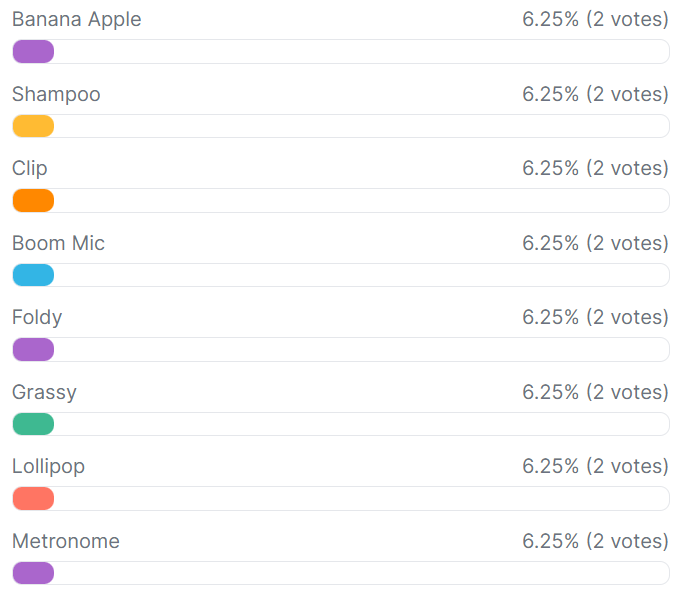The image size is (690, 589).
Task: Click the orange progress bar for Clip
Action: click(33, 201)
